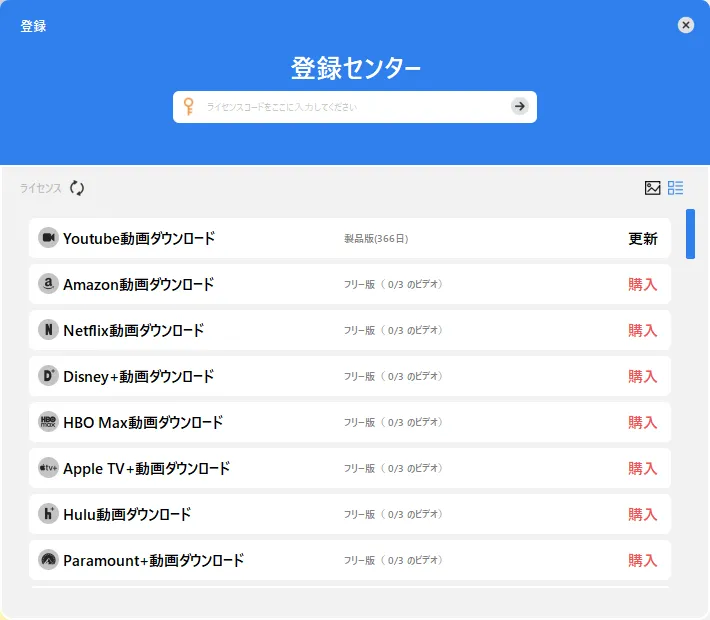This screenshot has width=710, height=620.
Task: Submit license code with arrow button
Action: click(x=519, y=106)
